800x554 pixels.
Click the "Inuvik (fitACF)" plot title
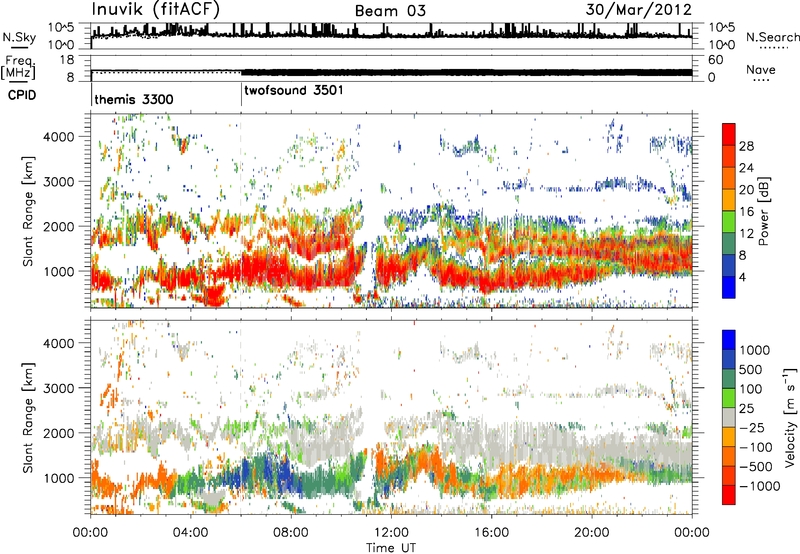[x=156, y=10]
